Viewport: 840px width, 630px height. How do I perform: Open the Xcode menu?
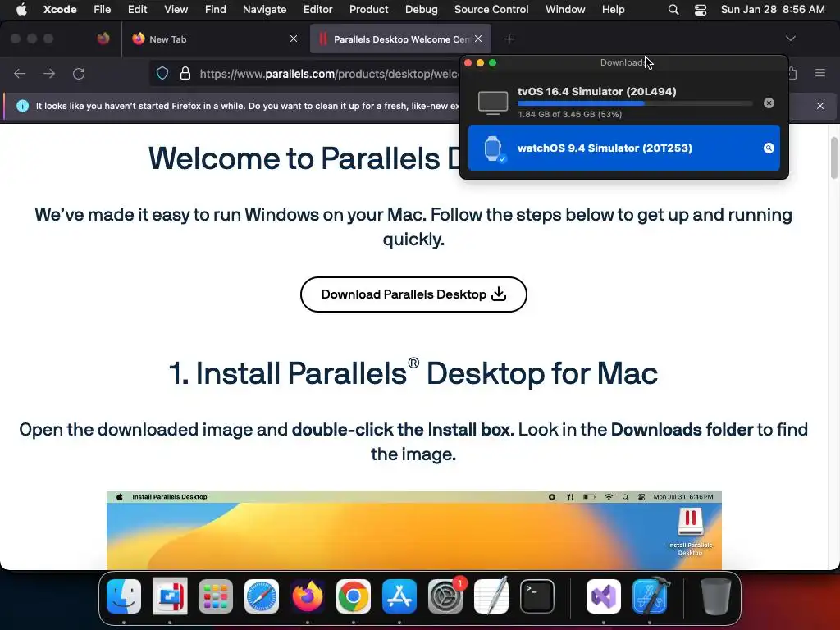pos(60,10)
